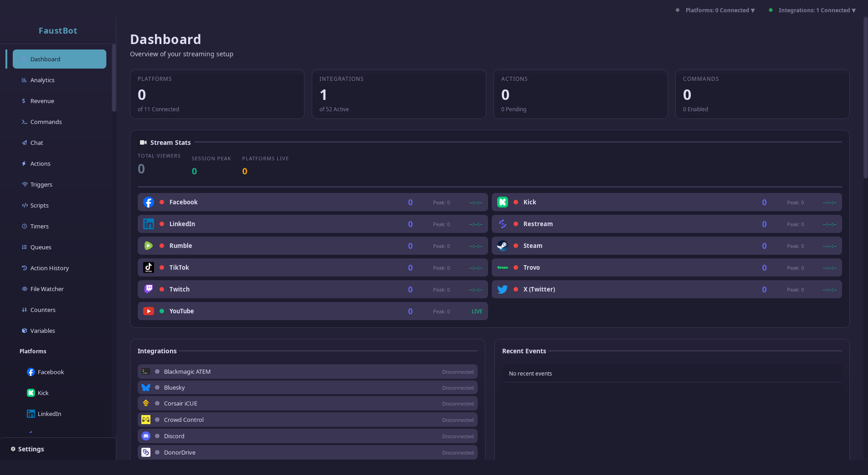Select the Trovo icon in Stream Stats
Screen dimensions: 868x475
502,267
